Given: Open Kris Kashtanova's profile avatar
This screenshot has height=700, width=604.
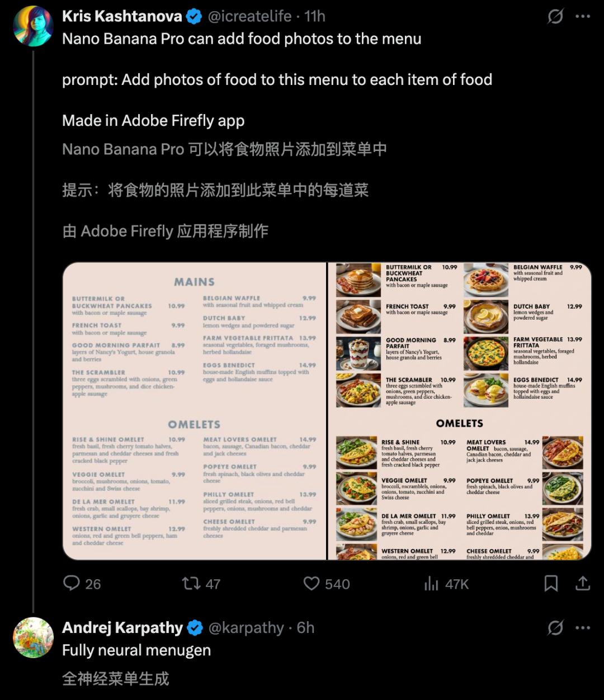Looking at the screenshot, I should point(33,26).
